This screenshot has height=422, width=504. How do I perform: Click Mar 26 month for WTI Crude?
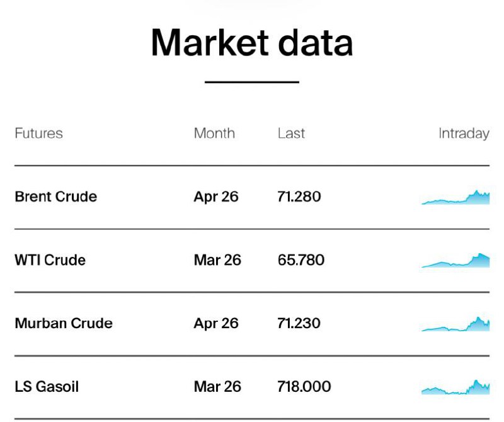[217, 260]
